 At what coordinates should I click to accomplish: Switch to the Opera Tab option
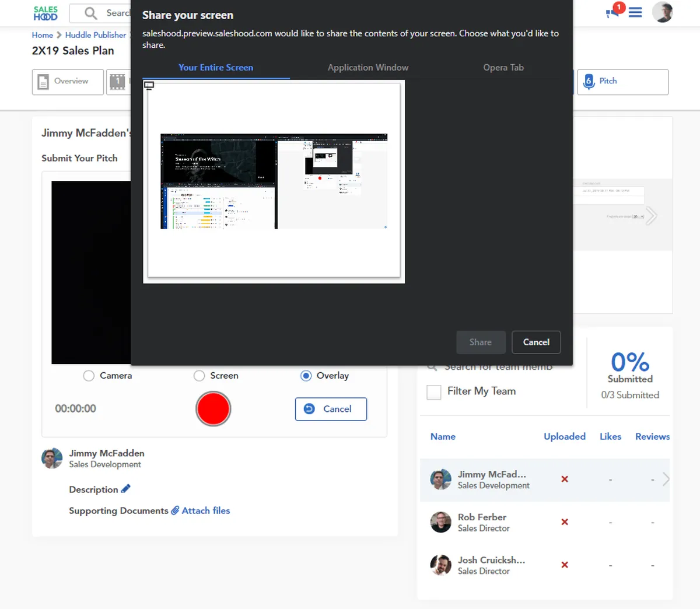pos(503,68)
